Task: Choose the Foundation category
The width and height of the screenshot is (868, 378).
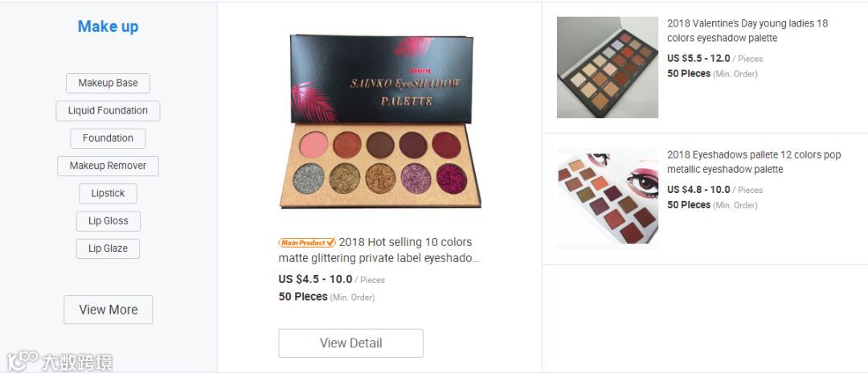Action: [108, 138]
